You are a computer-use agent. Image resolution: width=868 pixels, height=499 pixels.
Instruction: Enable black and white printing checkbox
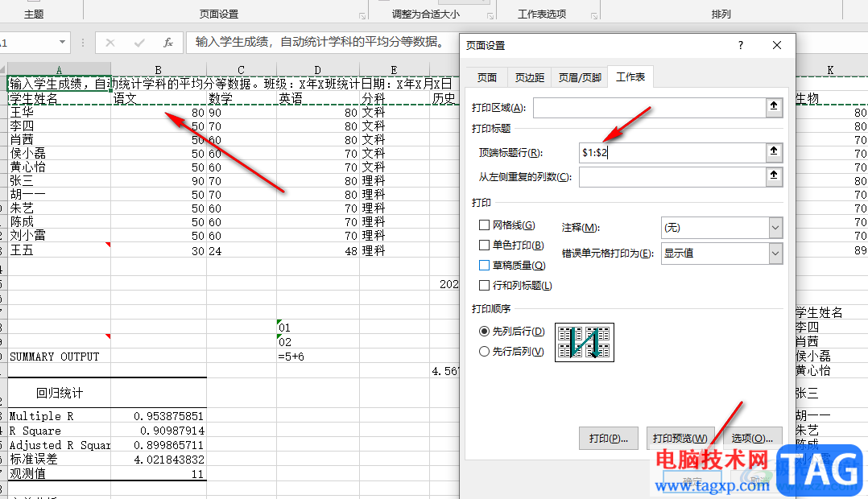[485, 245]
